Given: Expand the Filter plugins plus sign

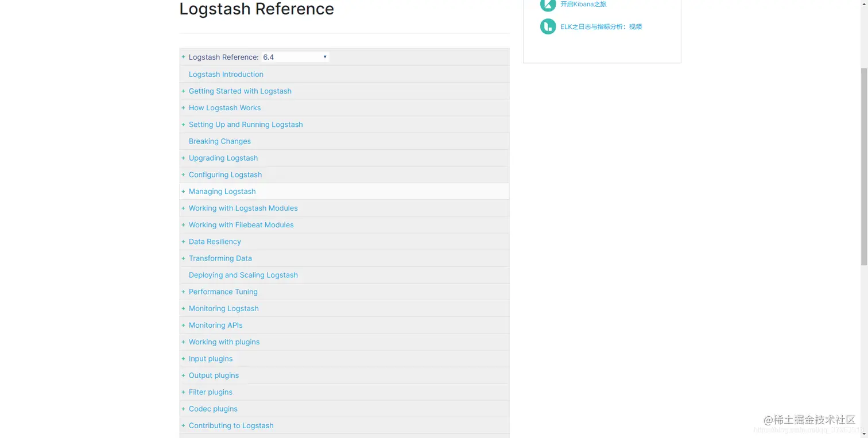Looking at the screenshot, I should 183,392.
